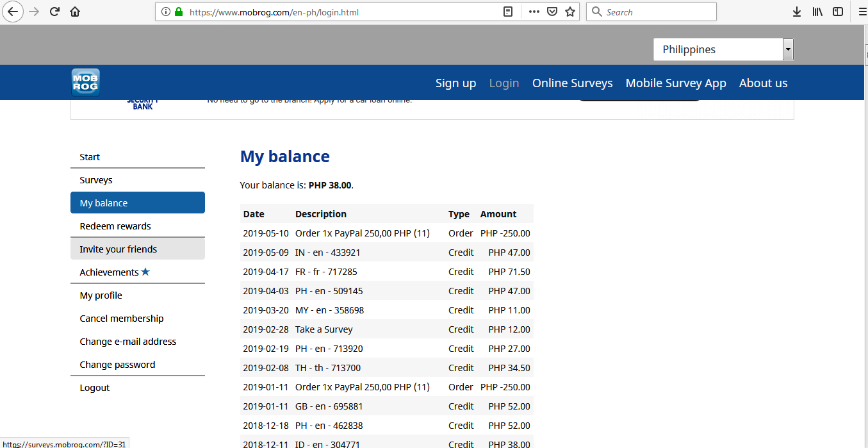Toggle sidebar icon in Firefox toolbar
Image resolution: width=868 pixels, height=448 pixels.
click(838, 12)
